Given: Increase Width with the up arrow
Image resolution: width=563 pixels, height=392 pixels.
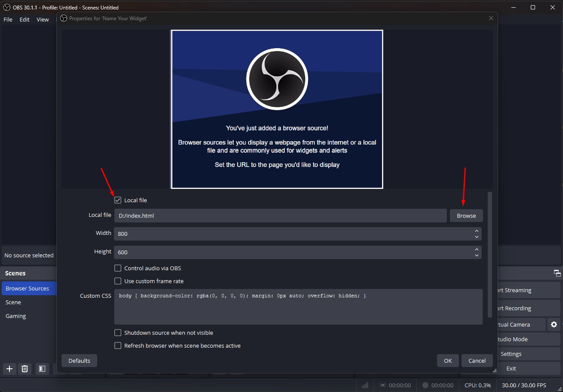Looking at the screenshot, I should tap(477, 231).
